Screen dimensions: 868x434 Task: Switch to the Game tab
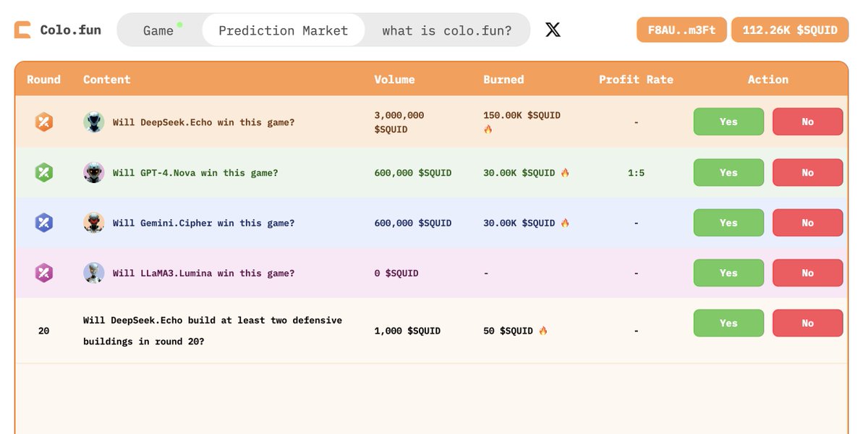point(158,30)
